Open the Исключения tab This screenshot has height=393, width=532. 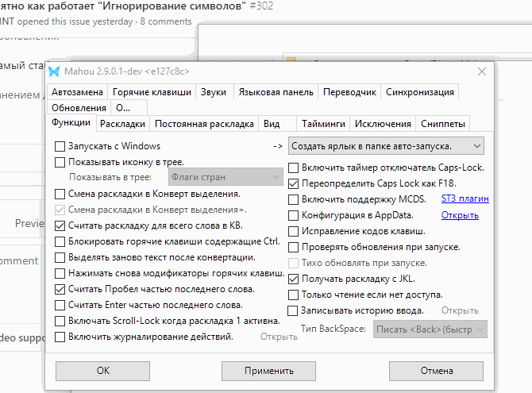383,124
